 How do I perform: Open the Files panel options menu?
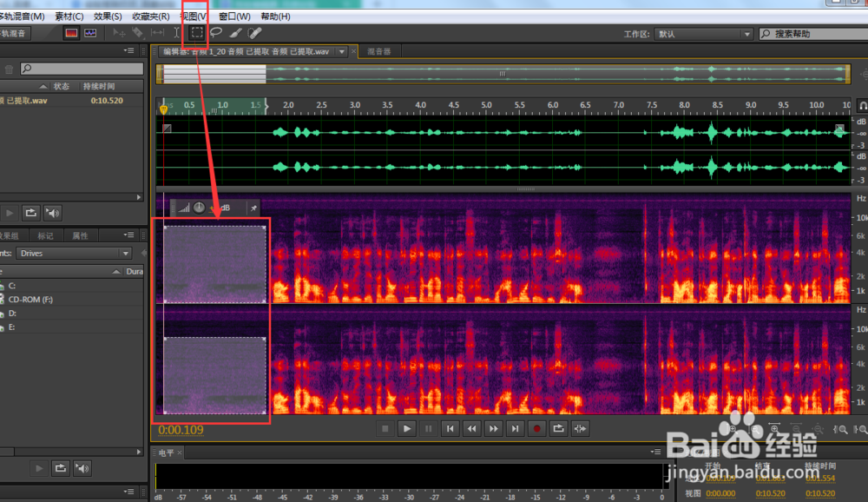click(129, 50)
